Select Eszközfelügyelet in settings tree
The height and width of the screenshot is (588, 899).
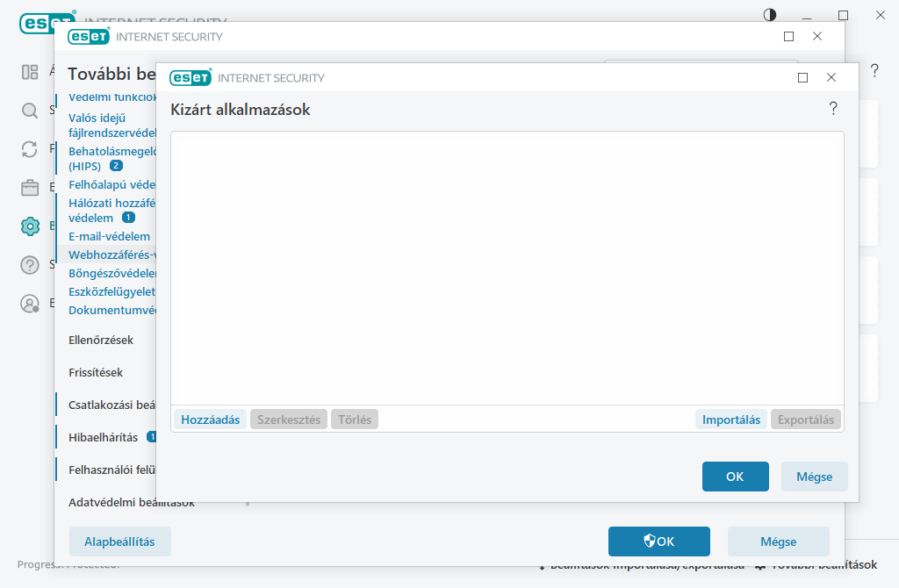(x=112, y=291)
